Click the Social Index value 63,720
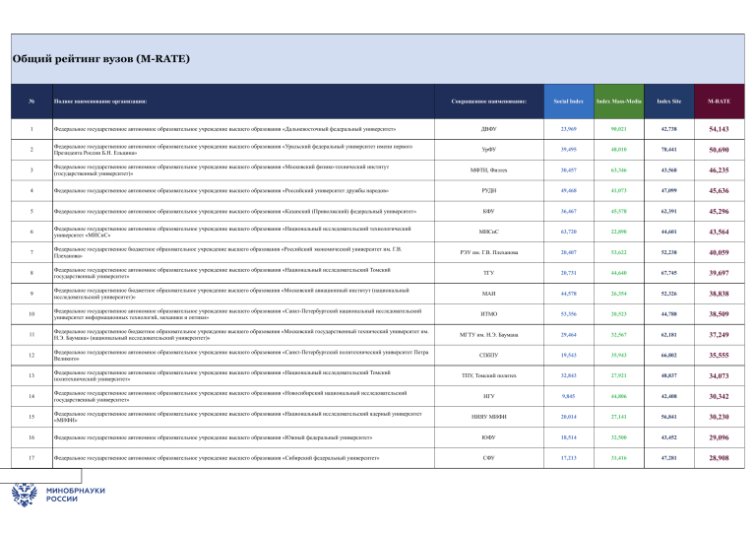 pyautogui.click(x=568, y=232)
